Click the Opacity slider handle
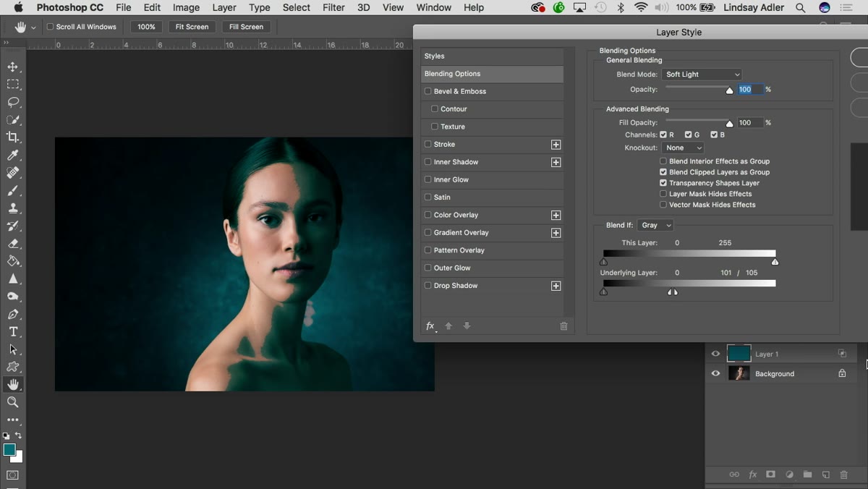 [730, 90]
